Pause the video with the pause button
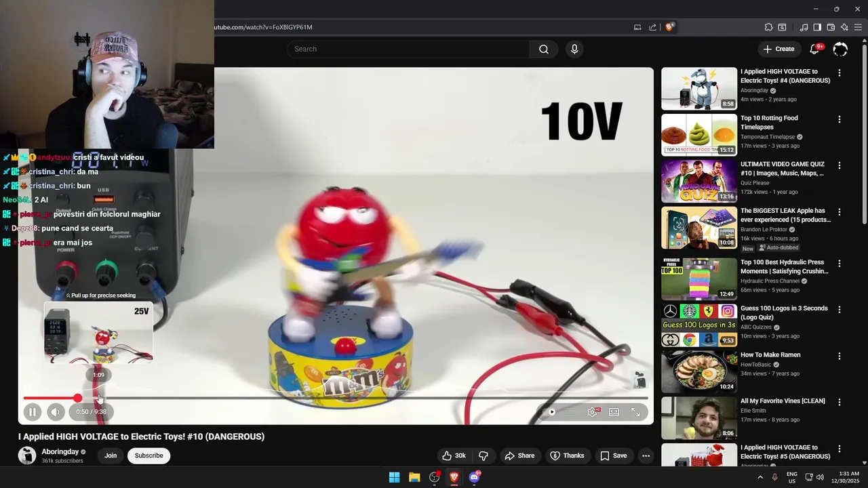Image resolution: width=868 pixels, height=488 pixels. coord(32,411)
